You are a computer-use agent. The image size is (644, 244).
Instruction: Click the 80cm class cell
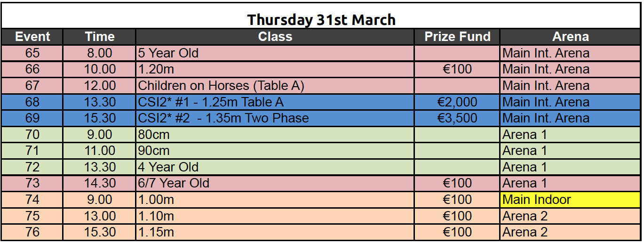(x=275, y=135)
